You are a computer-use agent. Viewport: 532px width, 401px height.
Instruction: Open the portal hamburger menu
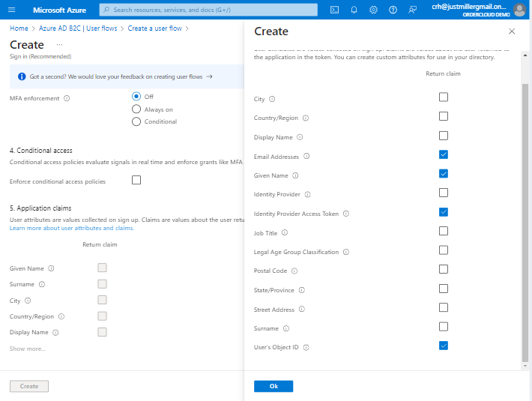(x=11, y=10)
